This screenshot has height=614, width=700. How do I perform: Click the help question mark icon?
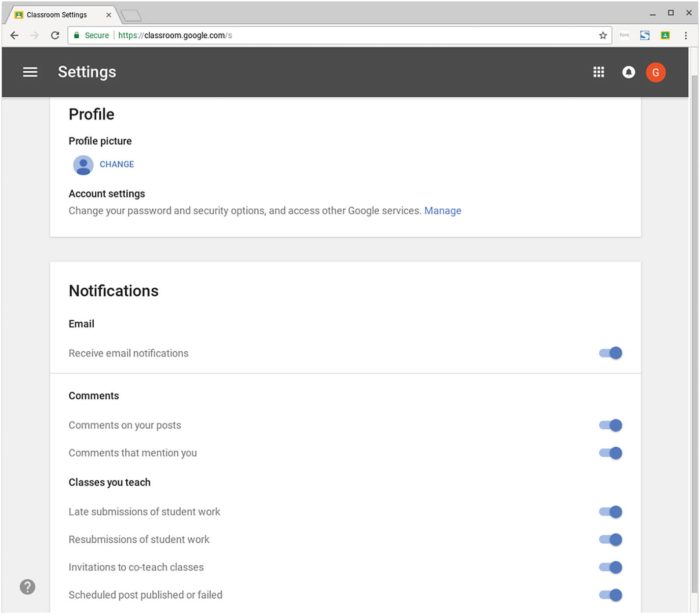28,586
